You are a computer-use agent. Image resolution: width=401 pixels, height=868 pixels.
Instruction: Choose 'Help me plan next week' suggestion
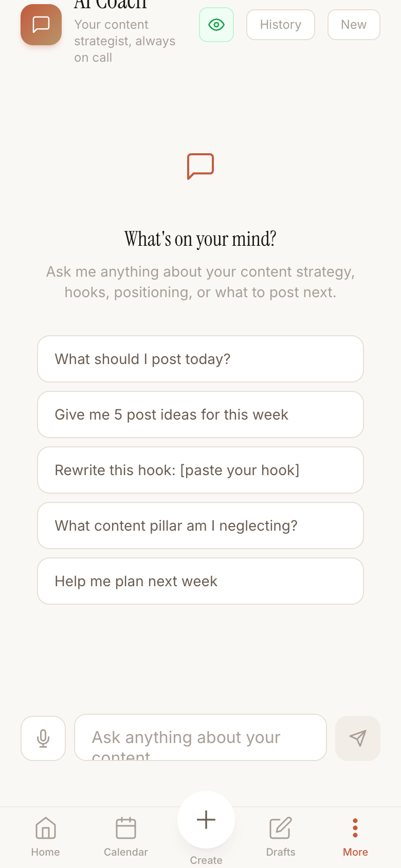coord(200,581)
